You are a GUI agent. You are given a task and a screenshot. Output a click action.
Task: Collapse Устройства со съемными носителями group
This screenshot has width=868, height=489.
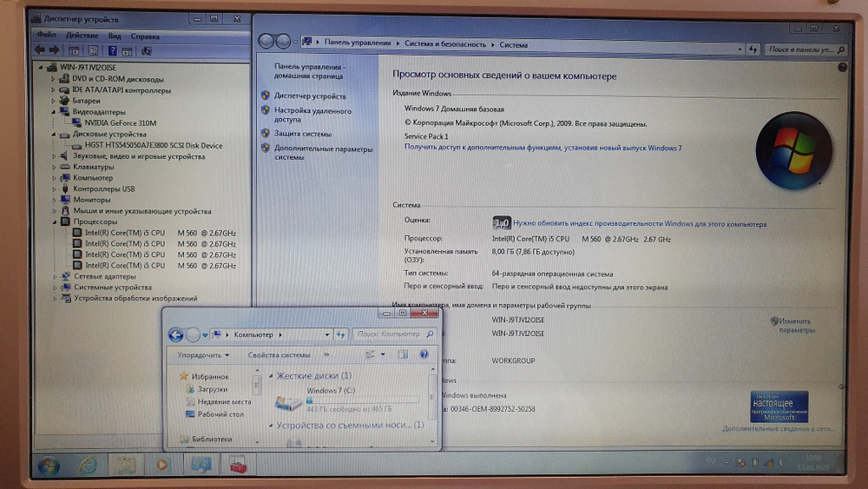tap(271, 426)
